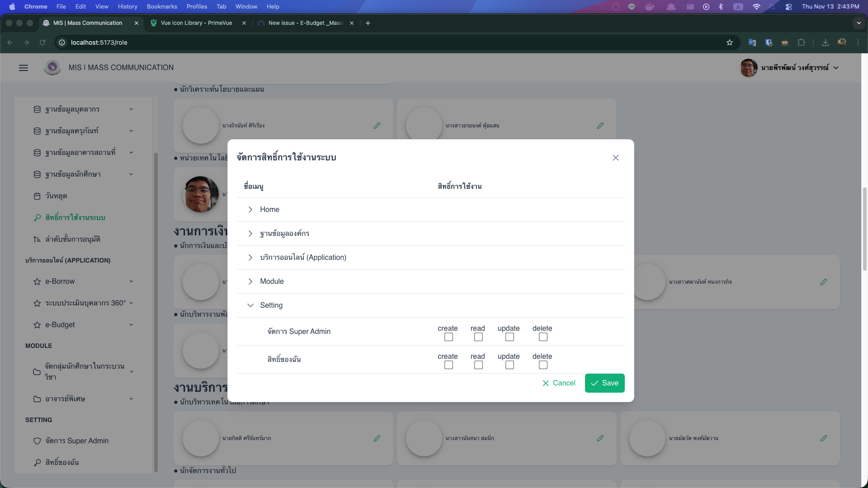Close the permissions dialog with X
The height and width of the screenshot is (488, 868).
[x=615, y=158]
